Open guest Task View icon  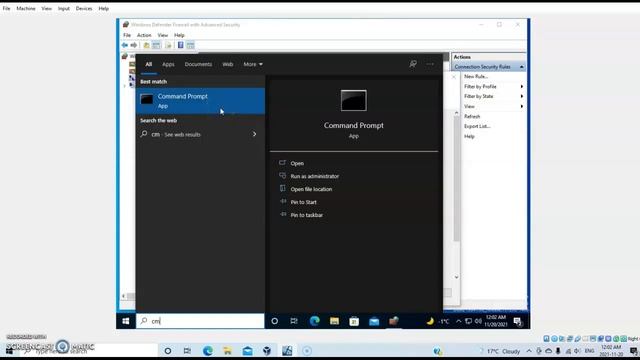click(294, 321)
